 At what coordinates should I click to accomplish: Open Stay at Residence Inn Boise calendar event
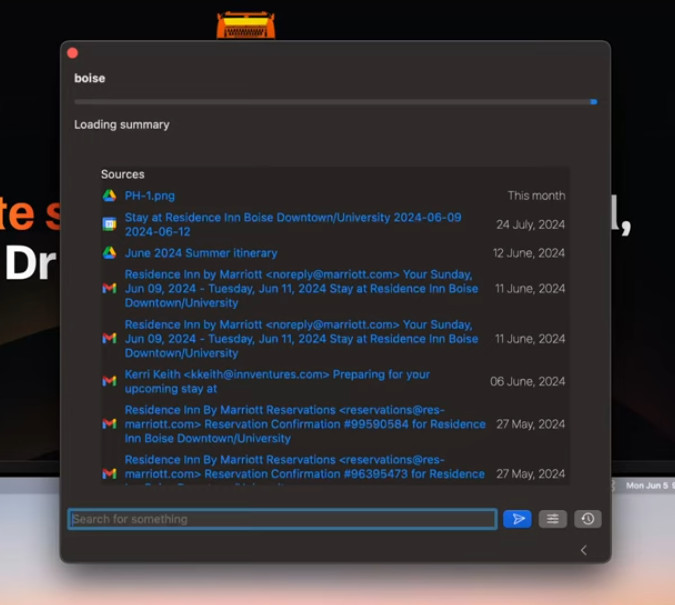coord(293,224)
